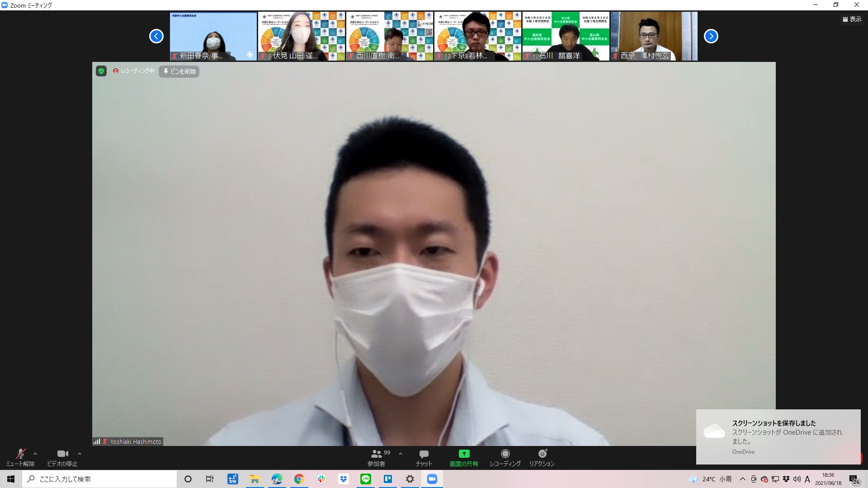Image resolution: width=868 pixels, height=488 pixels.
Task: Toggle IME input mode A indicator
Action: tap(807, 479)
